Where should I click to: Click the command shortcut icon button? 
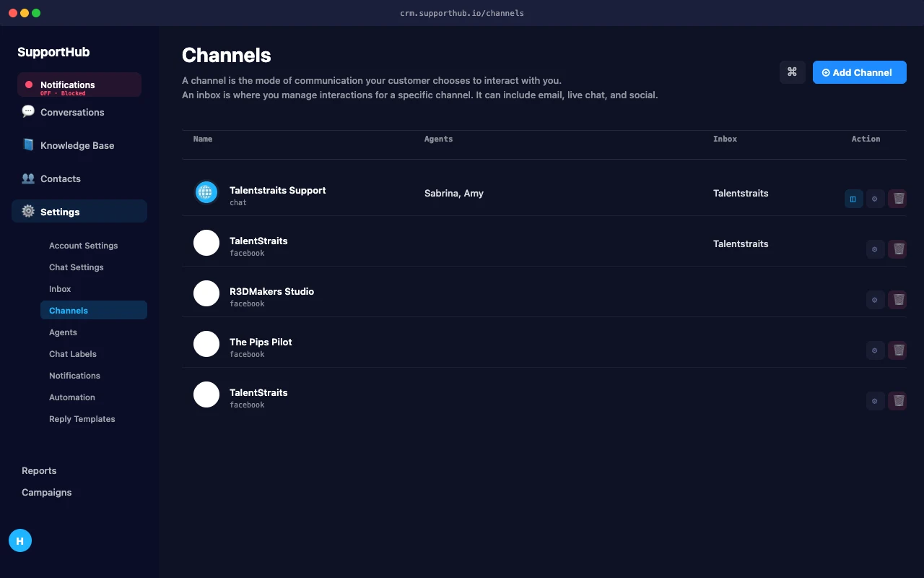coord(792,72)
